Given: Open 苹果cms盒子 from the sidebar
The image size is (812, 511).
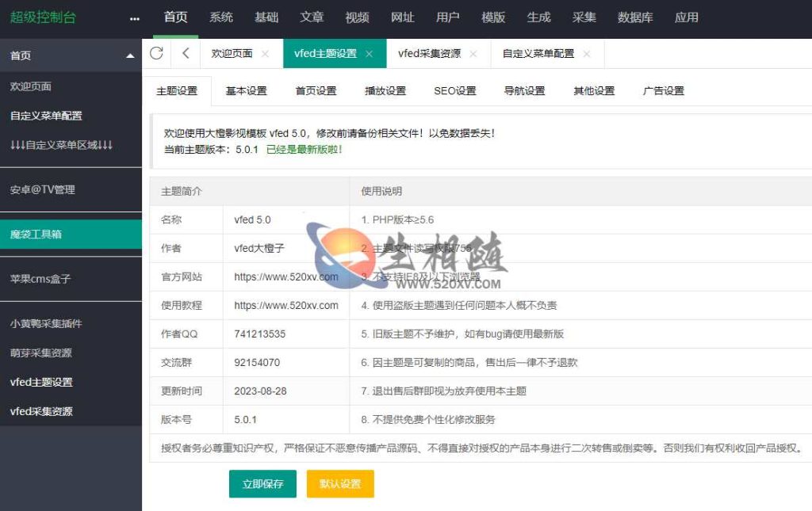Looking at the screenshot, I should tap(36, 279).
